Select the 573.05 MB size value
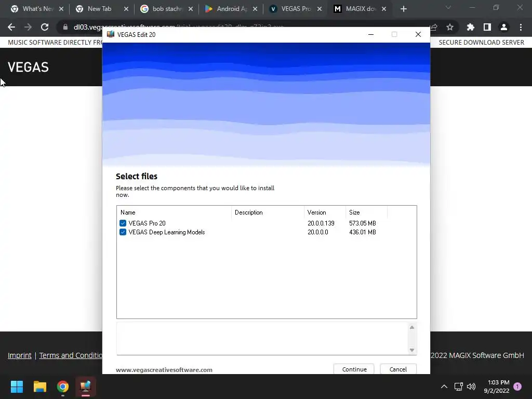Screen dimensions: 532x399 [362, 223]
